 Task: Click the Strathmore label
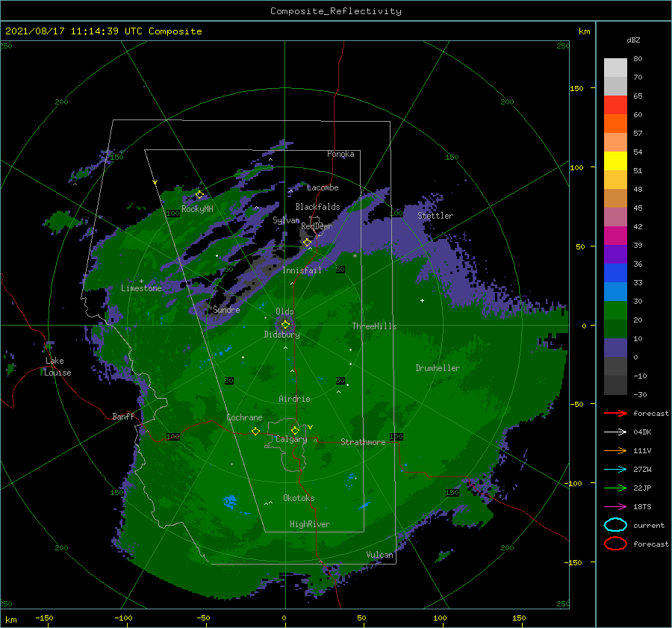coord(363,442)
